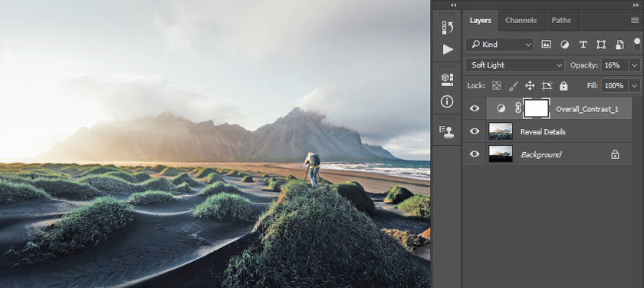Toggle the layer filtering on/off switch
The height and width of the screenshot is (288, 644).
pyautogui.click(x=637, y=44)
